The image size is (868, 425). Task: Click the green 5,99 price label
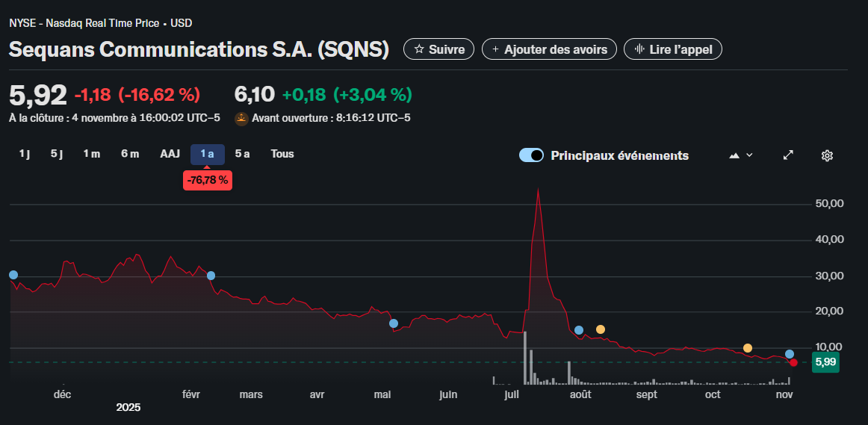click(x=825, y=362)
